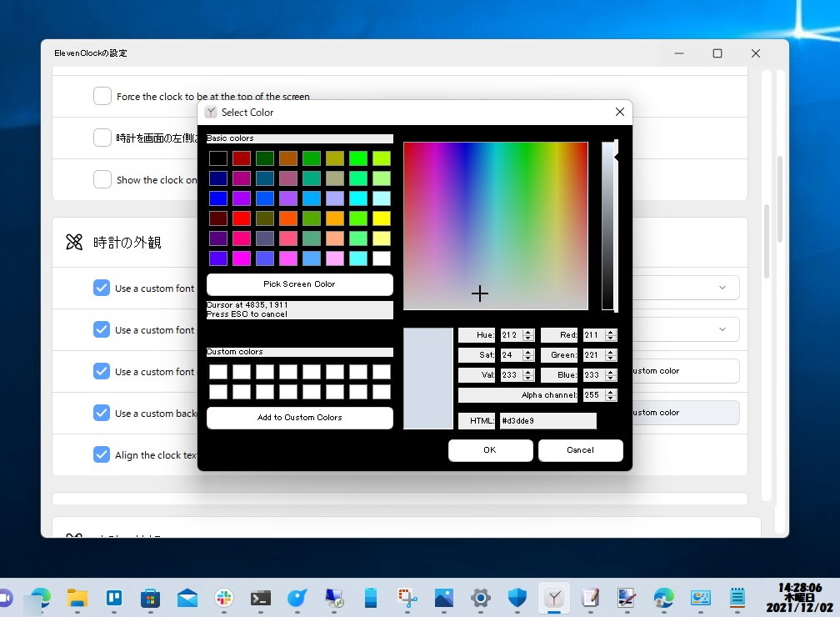Viewport: 840px width, 617px height.
Task: Open Windows Security shield in taskbar
Action: coord(517,597)
